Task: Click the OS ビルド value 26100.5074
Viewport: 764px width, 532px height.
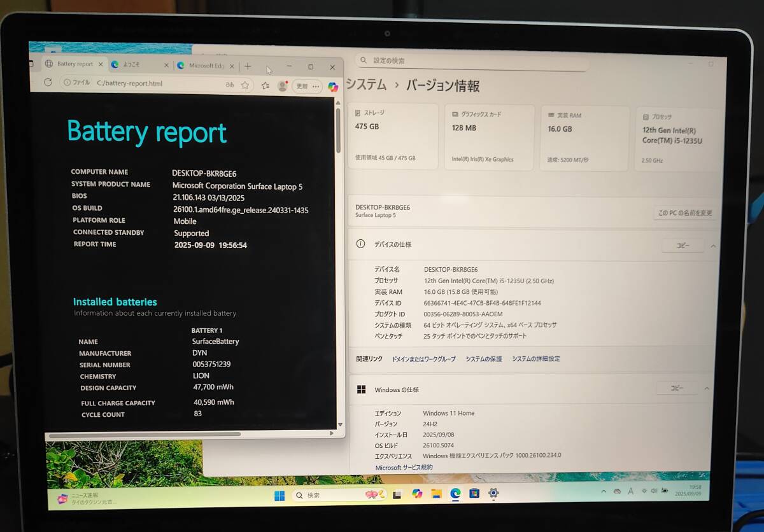Action: click(438, 445)
